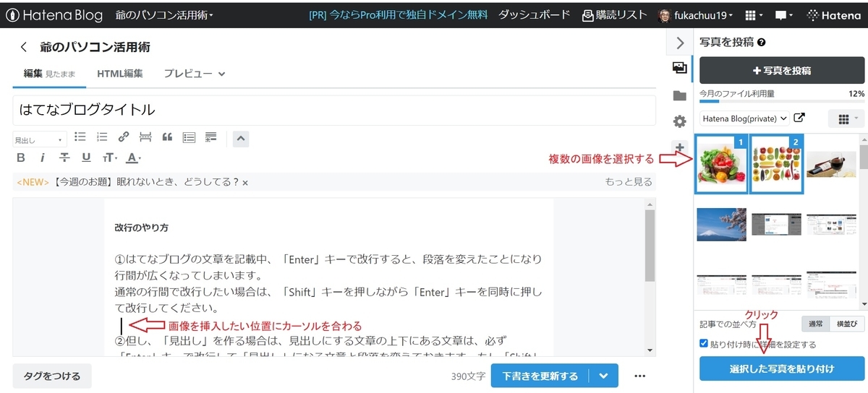Go to ダッシュボード
The width and height of the screenshot is (868, 393).
pos(534,14)
